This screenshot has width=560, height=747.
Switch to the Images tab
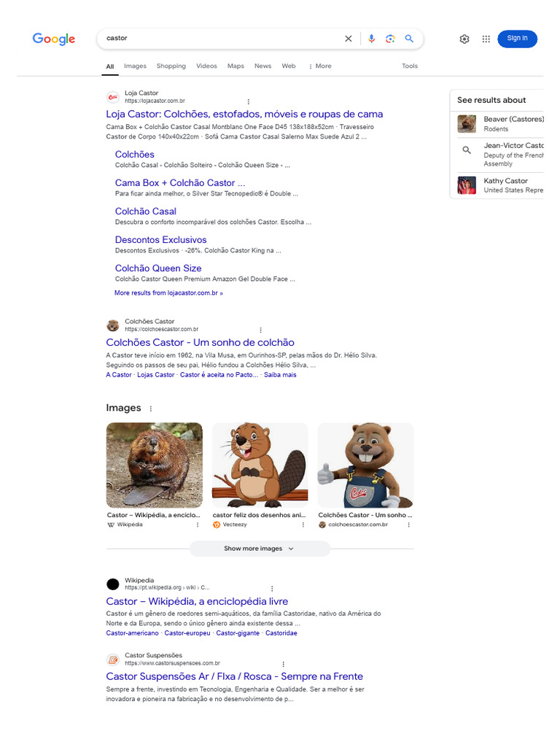(135, 66)
